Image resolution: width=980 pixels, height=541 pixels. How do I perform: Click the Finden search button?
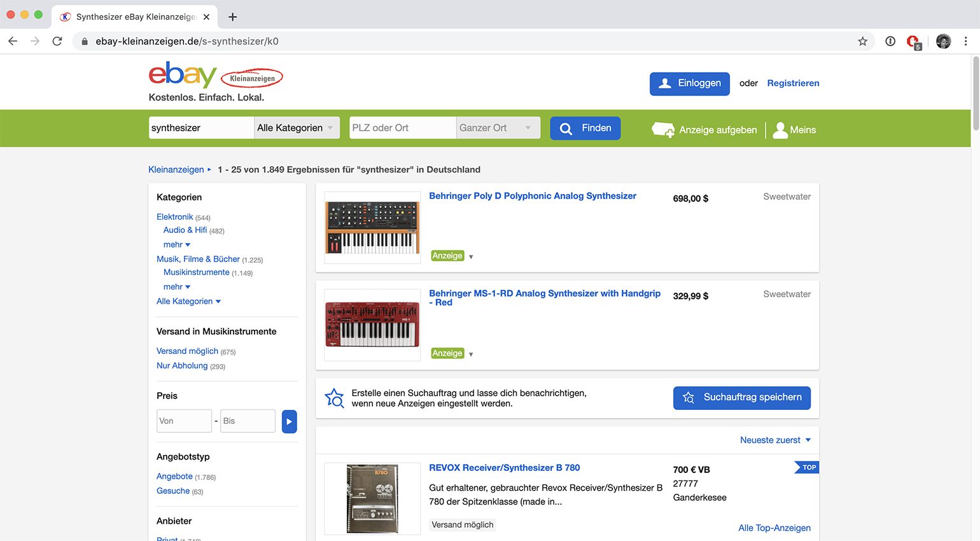pyautogui.click(x=585, y=128)
